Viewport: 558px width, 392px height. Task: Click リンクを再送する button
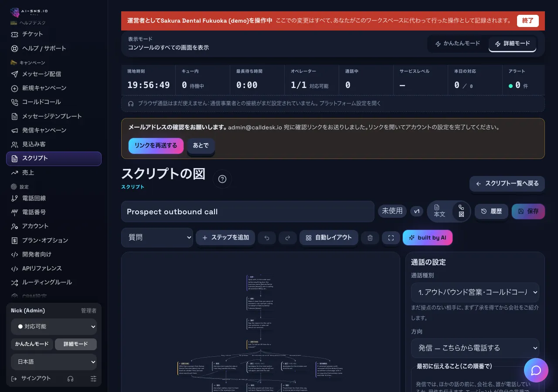coord(156,145)
